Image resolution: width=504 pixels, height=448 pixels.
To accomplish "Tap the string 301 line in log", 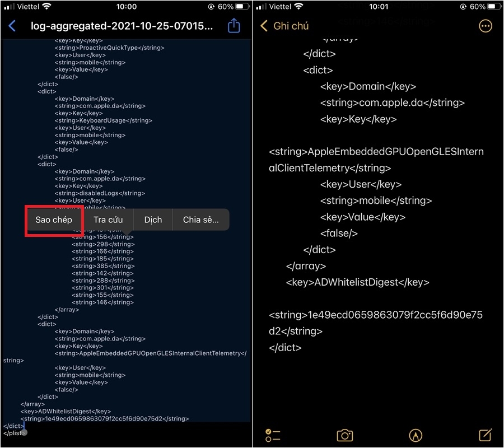I will click(x=102, y=288).
